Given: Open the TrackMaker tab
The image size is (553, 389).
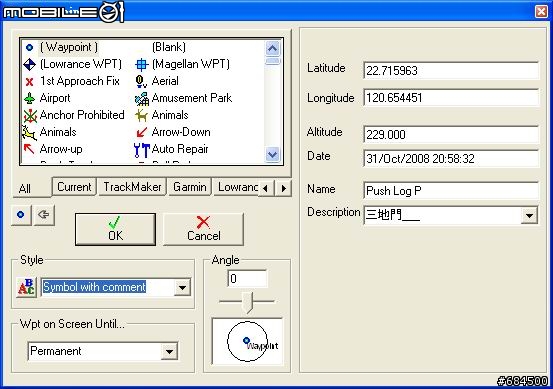Looking at the screenshot, I should [x=132, y=187].
